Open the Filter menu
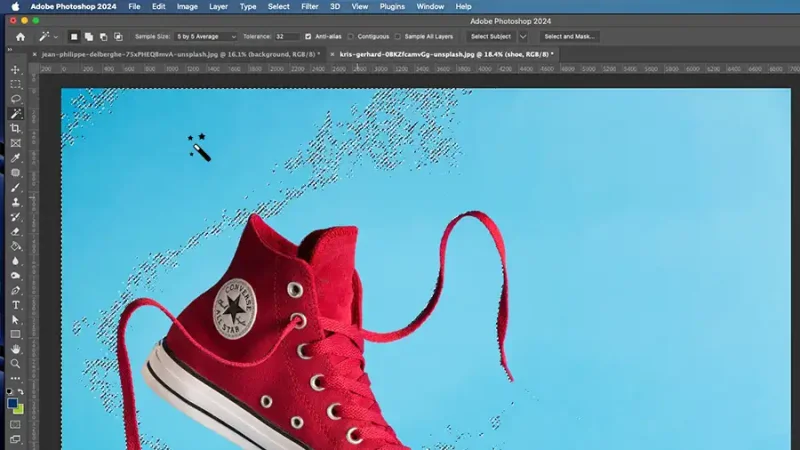800x450 pixels. (310, 6)
